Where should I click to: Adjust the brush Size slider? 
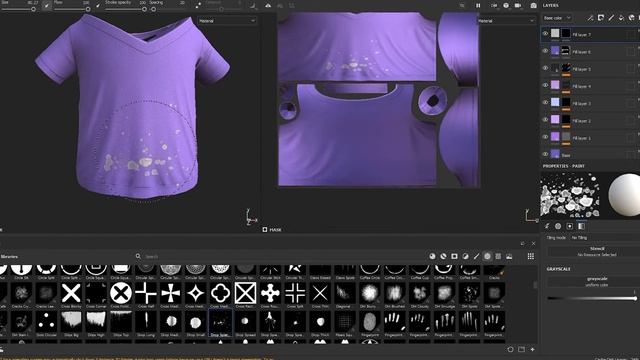18,9
